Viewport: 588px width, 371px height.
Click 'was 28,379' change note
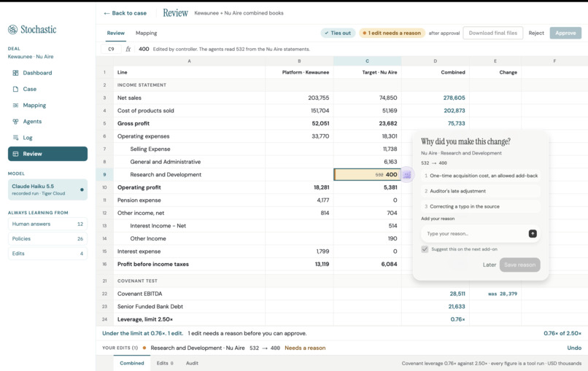[x=502, y=294]
